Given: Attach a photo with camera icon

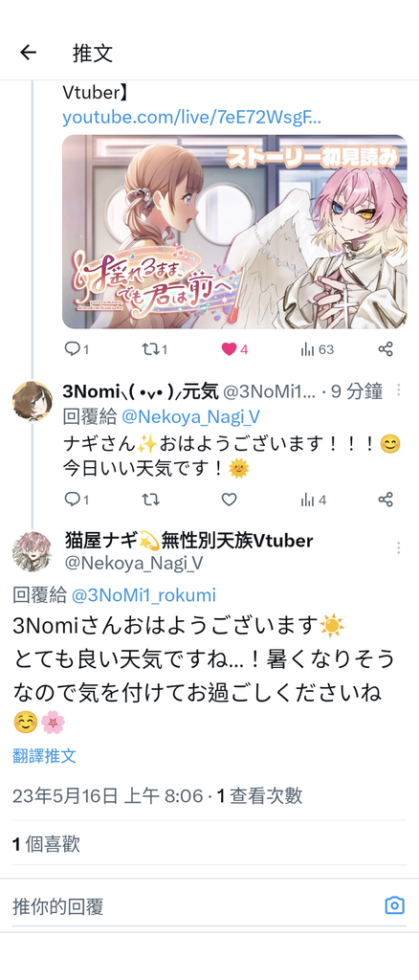Looking at the screenshot, I should [x=394, y=905].
